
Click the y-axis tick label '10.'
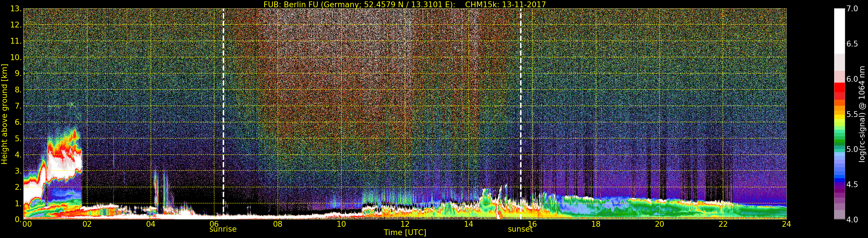coord(16,57)
